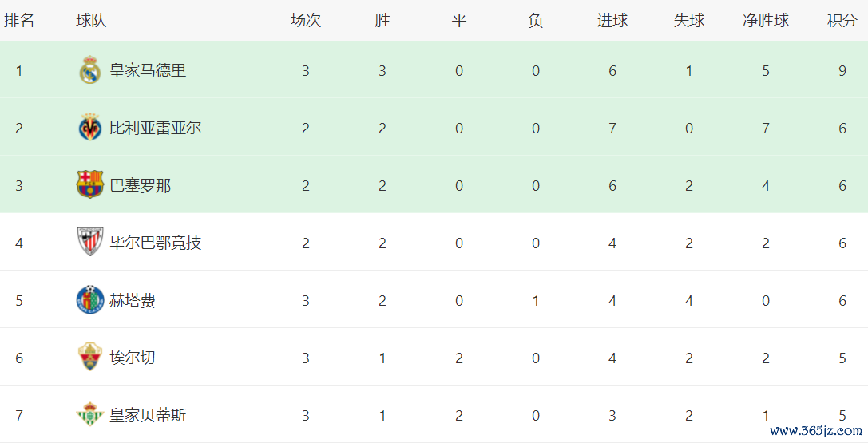
Task: Click the 净胜球 column header
Action: [x=765, y=21]
